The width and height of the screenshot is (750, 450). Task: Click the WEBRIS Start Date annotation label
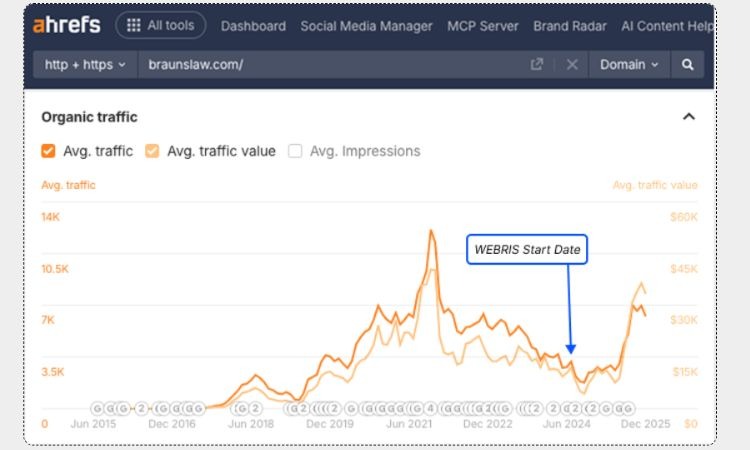tap(527, 250)
